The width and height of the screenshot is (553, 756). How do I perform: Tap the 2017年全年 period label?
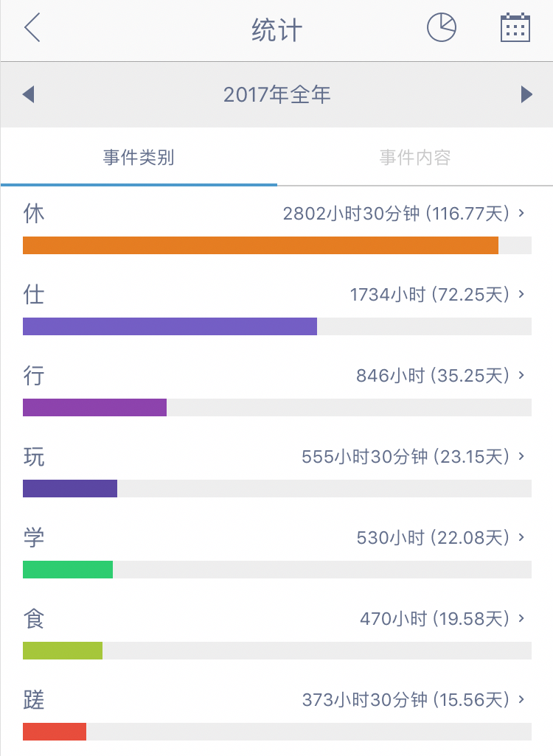point(276,94)
